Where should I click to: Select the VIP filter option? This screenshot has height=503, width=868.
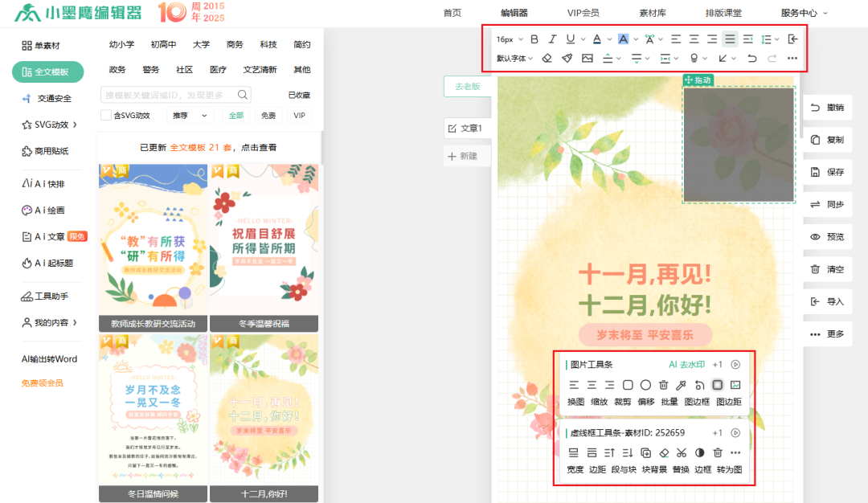(x=300, y=115)
